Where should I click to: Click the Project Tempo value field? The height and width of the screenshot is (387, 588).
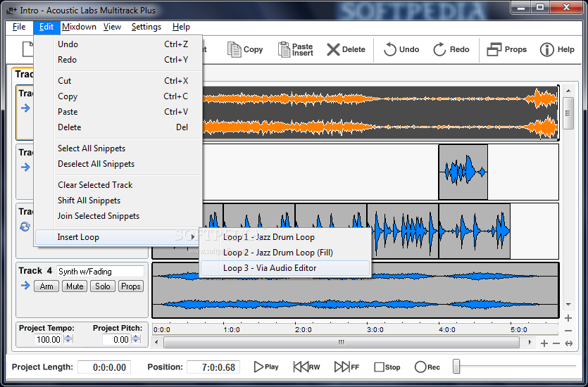[49, 339]
